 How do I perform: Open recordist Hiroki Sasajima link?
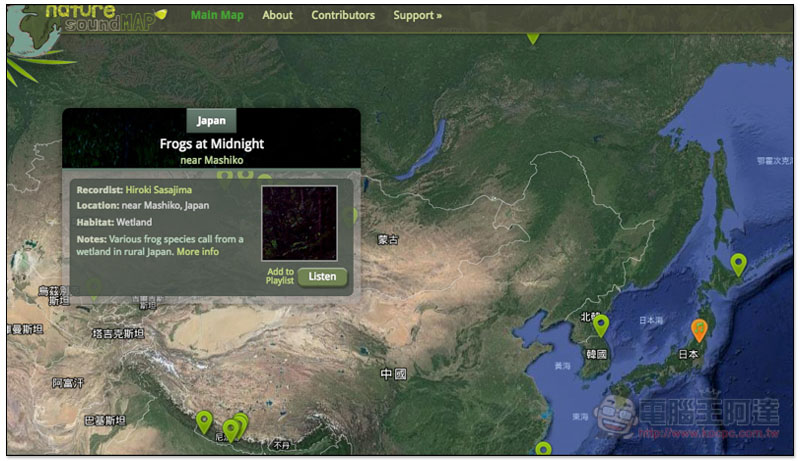pyautogui.click(x=159, y=190)
